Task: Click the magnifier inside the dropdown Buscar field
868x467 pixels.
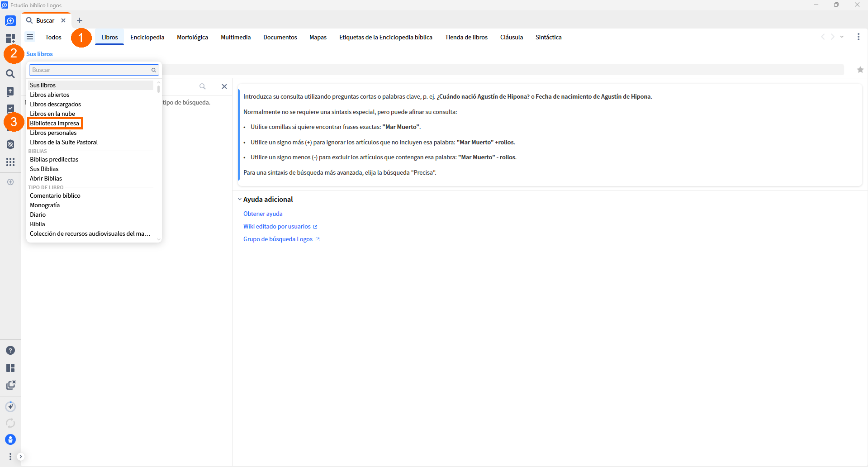Action: pos(154,70)
